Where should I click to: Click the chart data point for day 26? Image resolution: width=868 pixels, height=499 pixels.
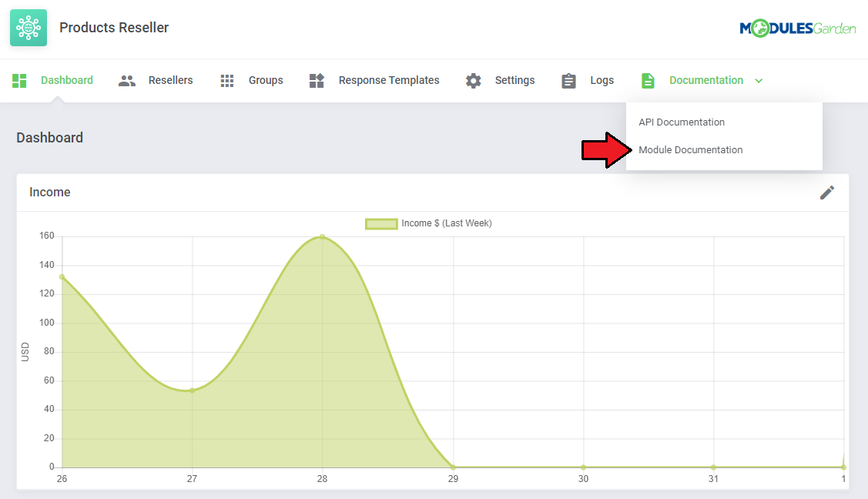(x=62, y=276)
